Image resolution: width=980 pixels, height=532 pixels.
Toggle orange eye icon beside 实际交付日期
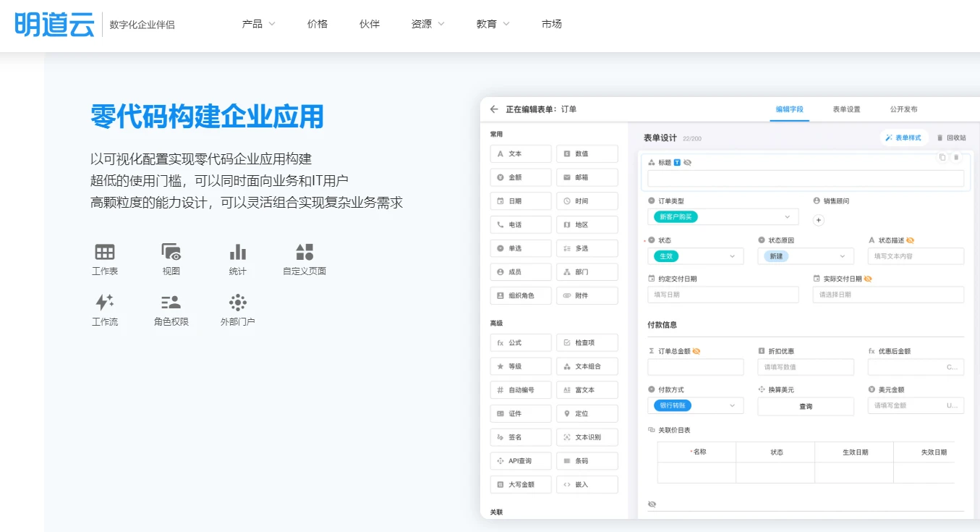pyautogui.click(x=867, y=279)
